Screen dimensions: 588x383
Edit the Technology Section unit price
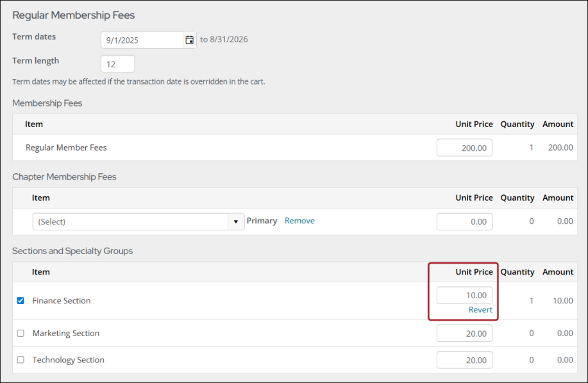(x=464, y=360)
